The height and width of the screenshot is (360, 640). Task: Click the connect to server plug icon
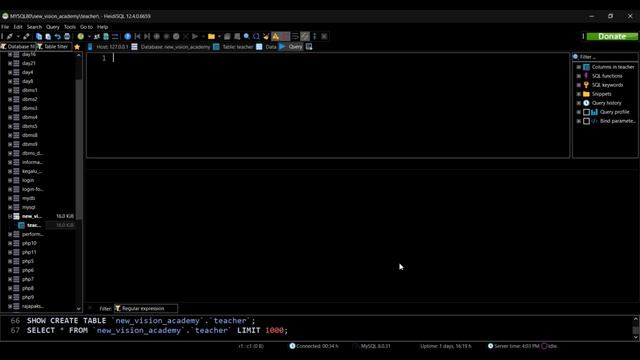tap(9, 36)
